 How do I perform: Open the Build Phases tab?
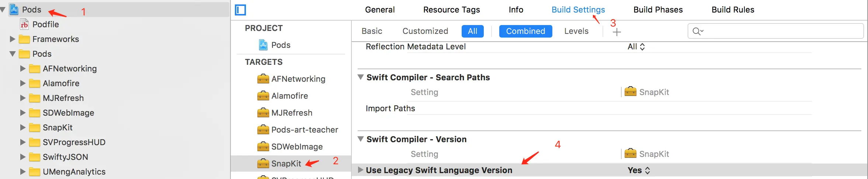click(x=658, y=10)
